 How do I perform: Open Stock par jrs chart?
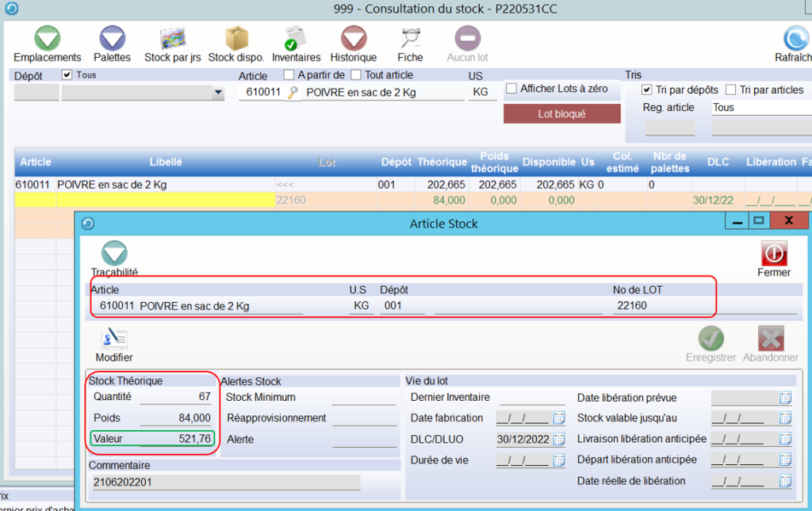(x=172, y=39)
